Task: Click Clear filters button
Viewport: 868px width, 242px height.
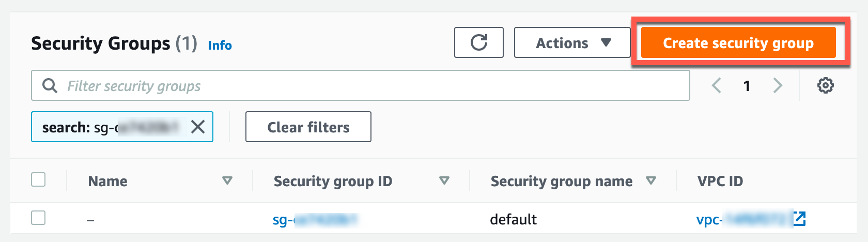Action: coord(308,127)
